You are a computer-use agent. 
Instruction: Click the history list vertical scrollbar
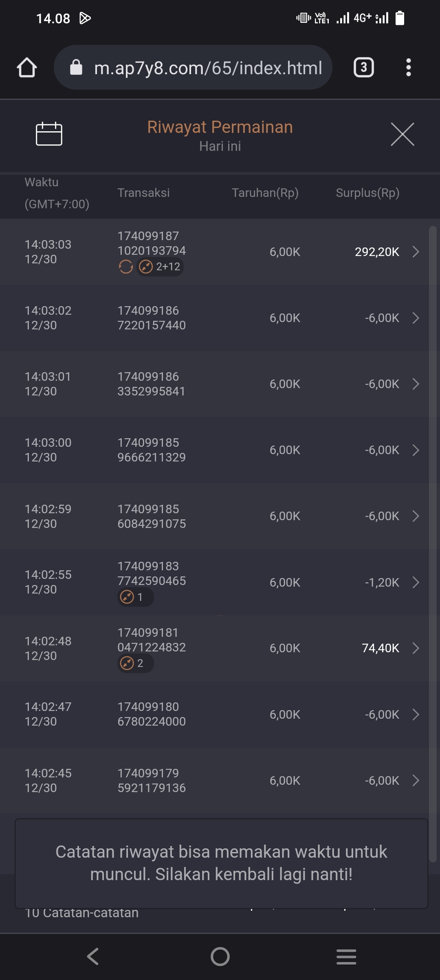point(433,542)
